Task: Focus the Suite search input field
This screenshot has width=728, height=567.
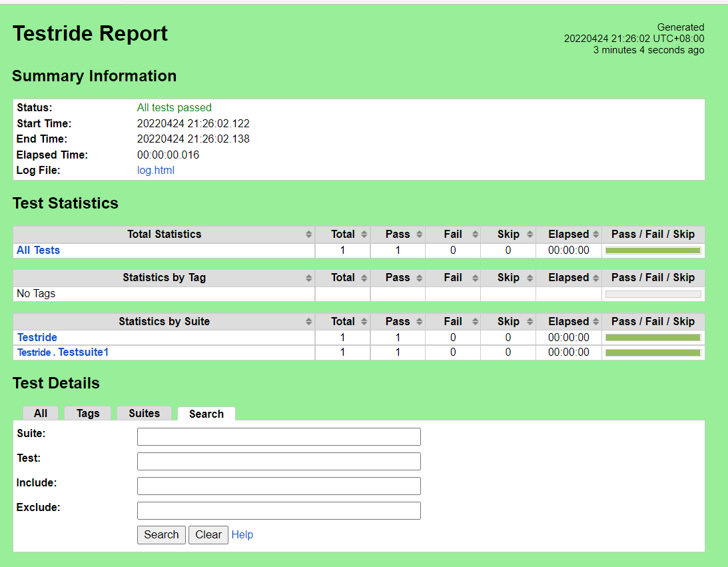Action: point(279,437)
